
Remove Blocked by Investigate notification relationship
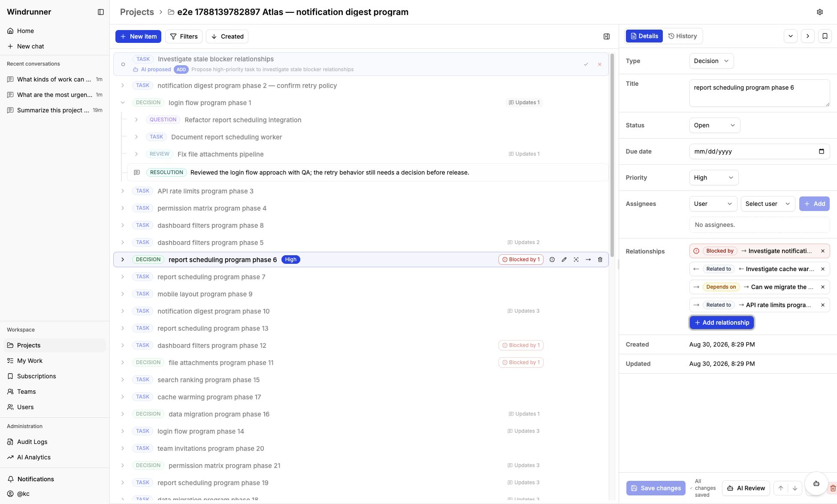823,251
